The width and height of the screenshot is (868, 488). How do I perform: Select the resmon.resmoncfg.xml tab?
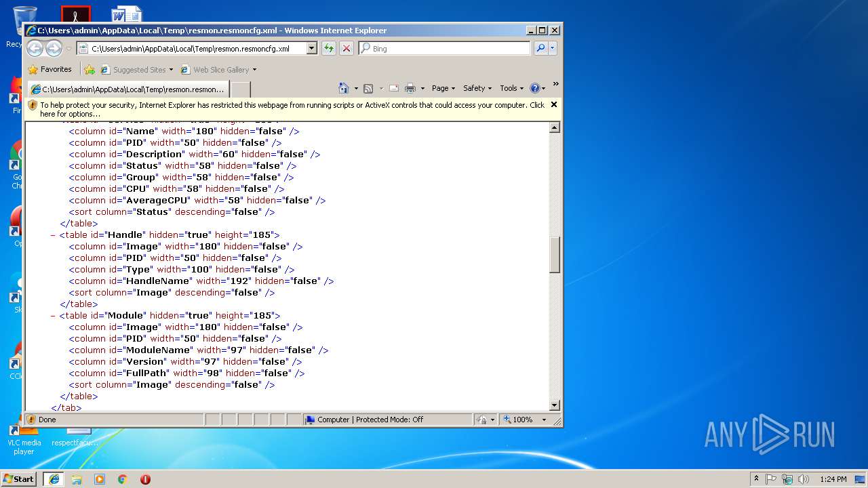[x=127, y=89]
